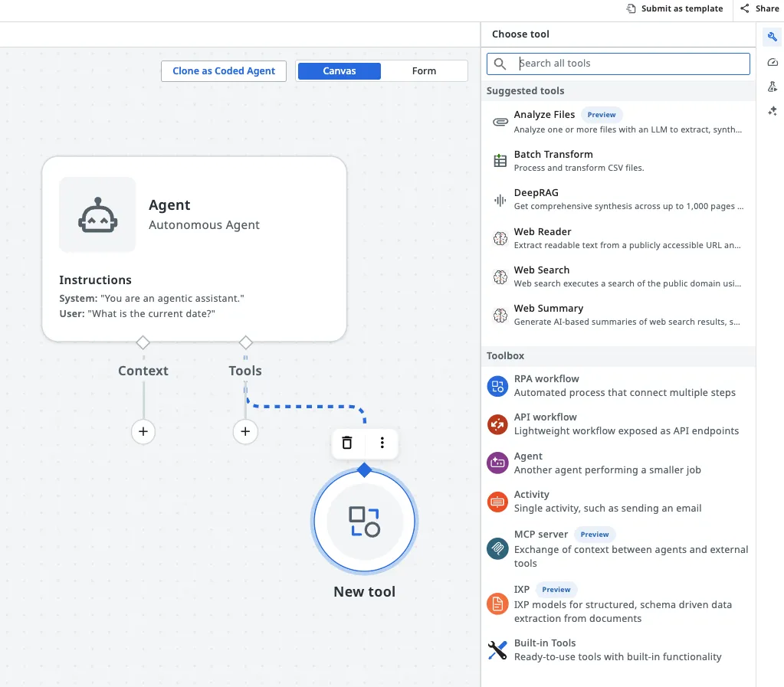Add an item under Tools with plus button
Viewport: 784px width, 687px height.
245,431
